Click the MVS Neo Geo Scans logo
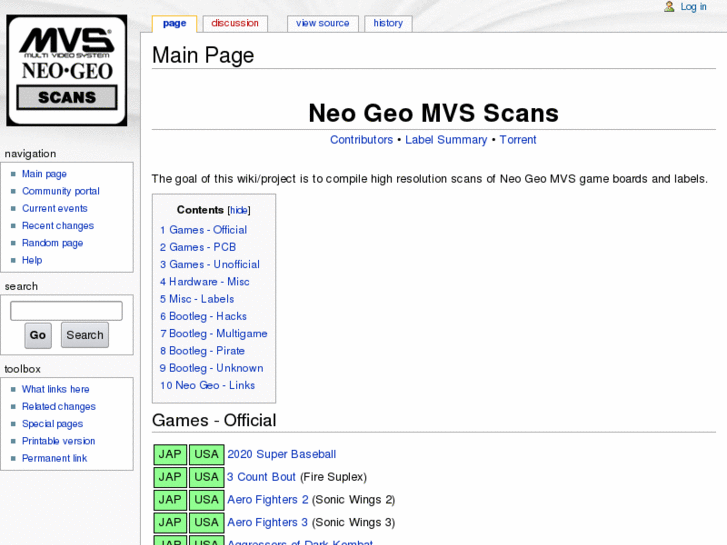This screenshot has height=545, width=727. click(67, 71)
